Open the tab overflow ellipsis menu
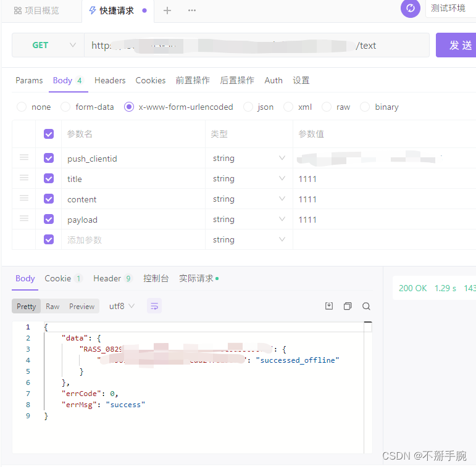This screenshot has width=476, height=467. 192,10
